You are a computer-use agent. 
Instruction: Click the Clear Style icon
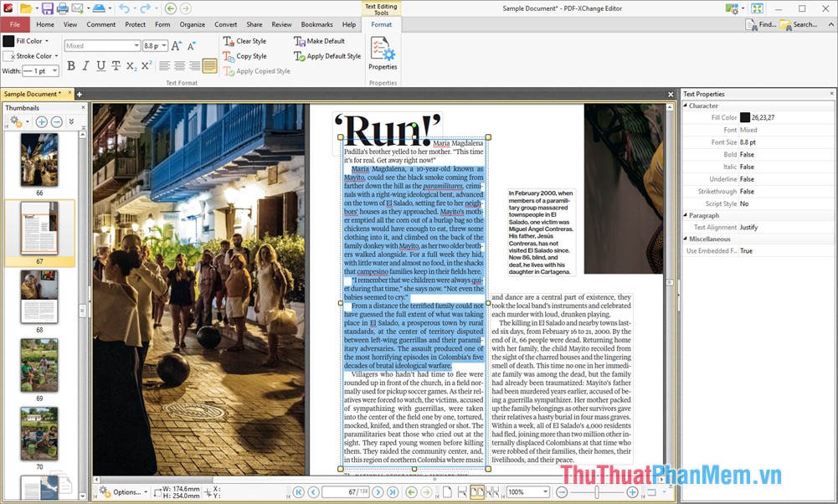tap(243, 40)
